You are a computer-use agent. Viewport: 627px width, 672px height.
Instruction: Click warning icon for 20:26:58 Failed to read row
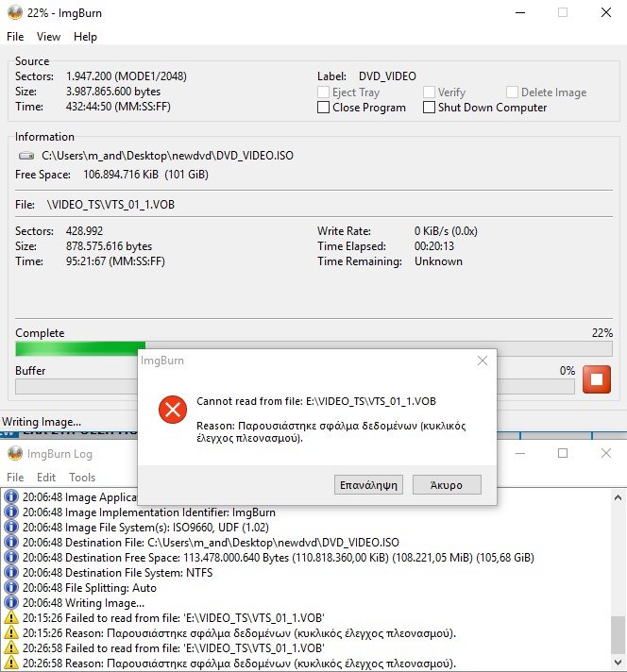pos(11,647)
